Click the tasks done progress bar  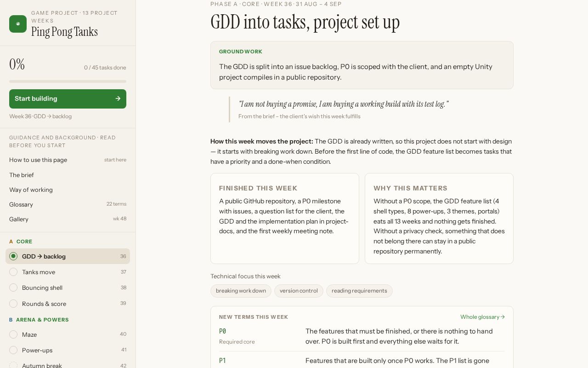(68, 81)
